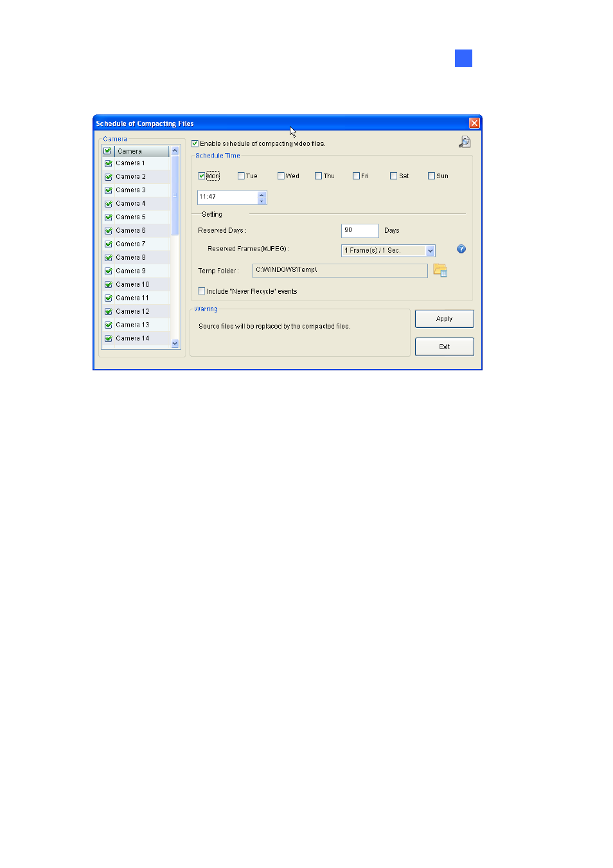Uncheck the Mon schedule checkbox
613x868 pixels.
[x=202, y=176]
